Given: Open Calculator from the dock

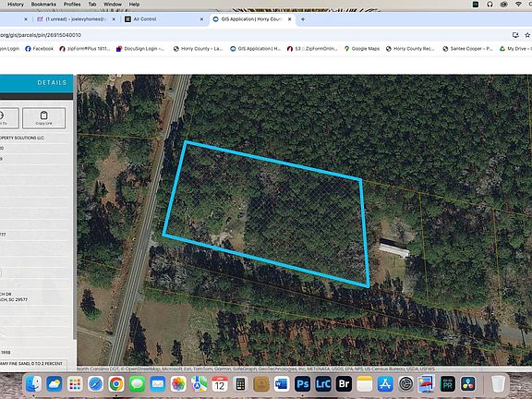Looking at the screenshot, I should point(240,384).
